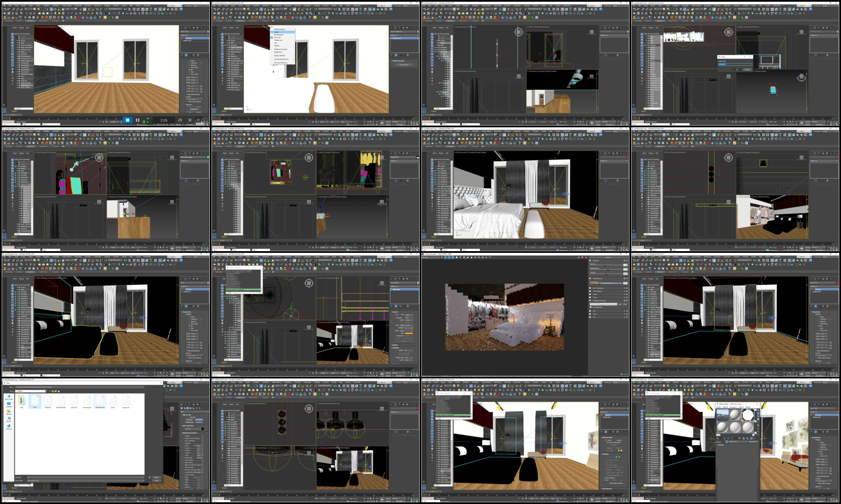The width and height of the screenshot is (841, 504).
Task: Choose Default Shading from the viewport shading menu
Action: (279, 29)
